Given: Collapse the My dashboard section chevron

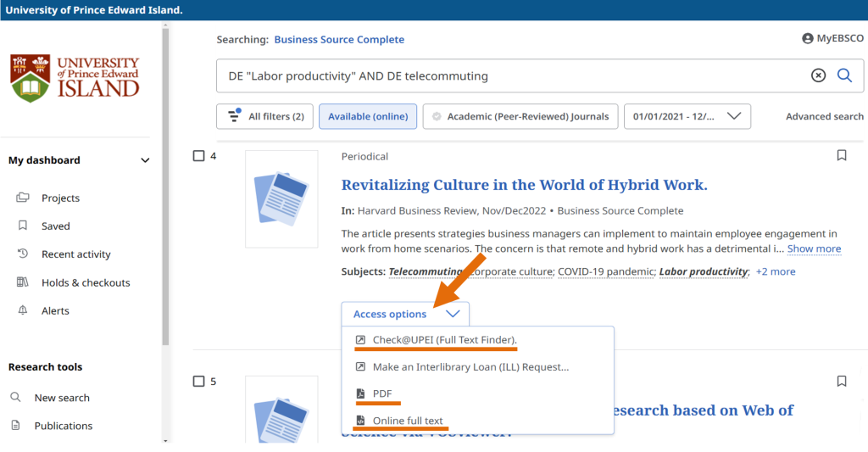Looking at the screenshot, I should point(145,160).
